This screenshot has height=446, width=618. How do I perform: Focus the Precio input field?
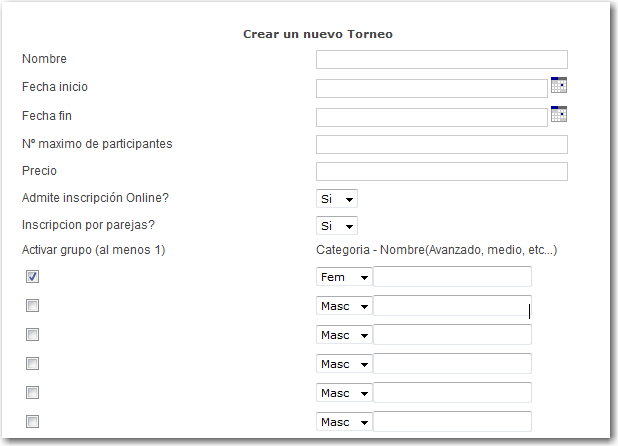[442, 171]
